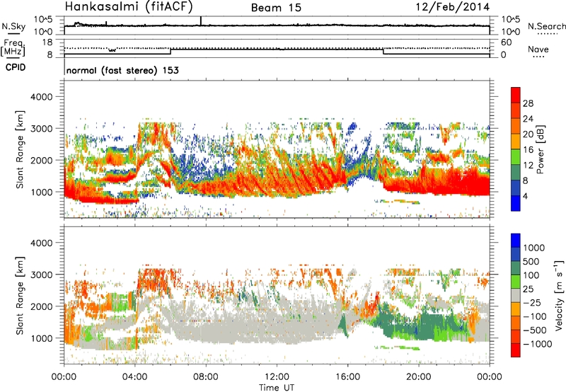Click the Slant Range label of velocity panel
Screen dimensions: 566x392
click(x=20, y=295)
